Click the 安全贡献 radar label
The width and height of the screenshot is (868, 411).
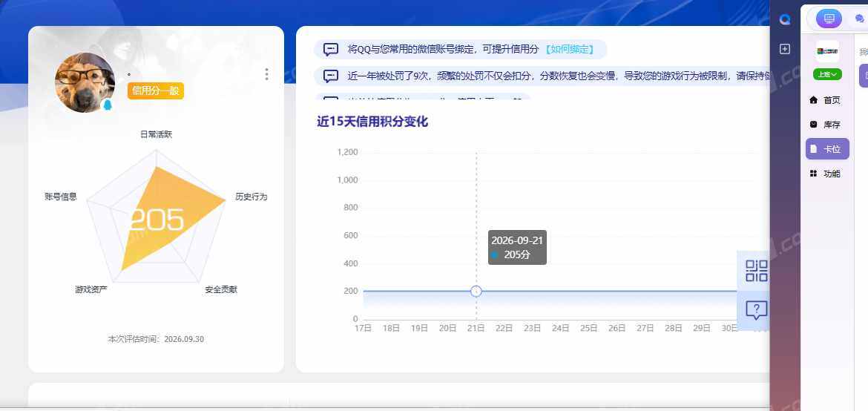221,289
